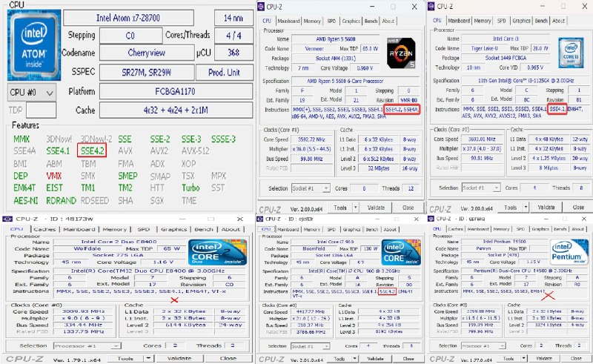Image resolution: width=593 pixels, height=364 pixels.
Task: Open Graphics tab in Core i3 window
Action: tap(522, 21)
